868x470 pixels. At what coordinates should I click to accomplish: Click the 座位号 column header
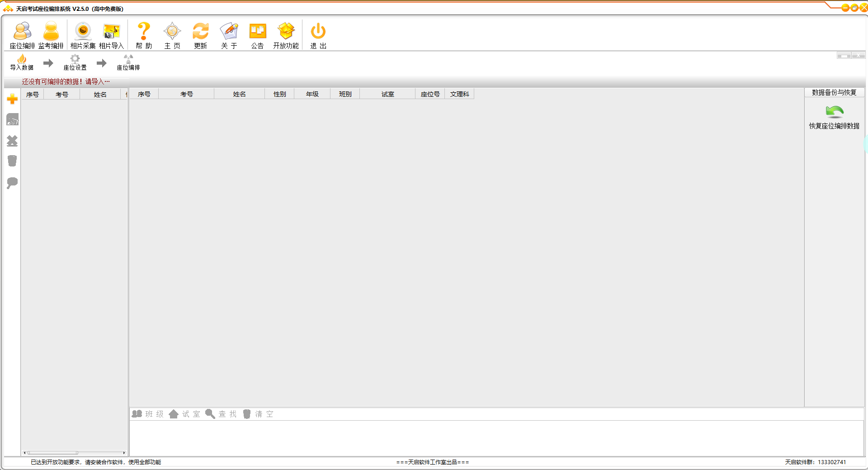430,94
